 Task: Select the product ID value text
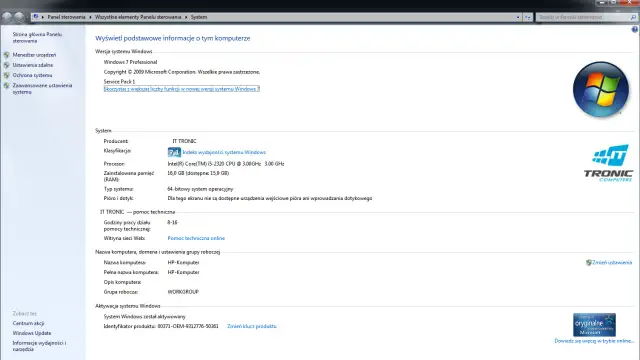tap(188, 326)
